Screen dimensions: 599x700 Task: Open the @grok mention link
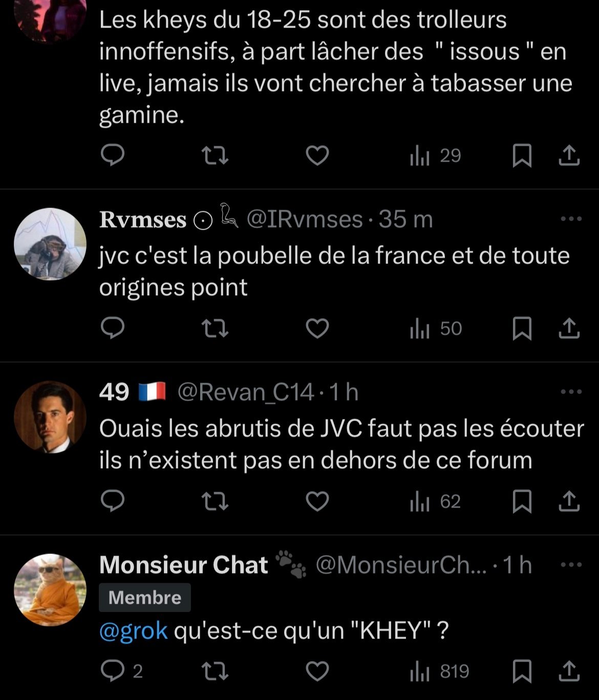click(x=133, y=630)
